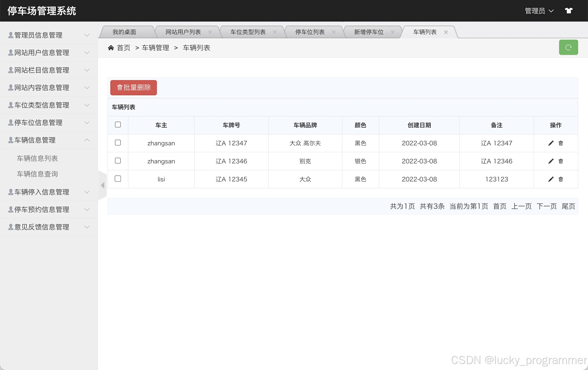Image resolution: width=588 pixels, height=370 pixels.
Task: Click pencil icon in lisi's row
Action: pos(551,179)
